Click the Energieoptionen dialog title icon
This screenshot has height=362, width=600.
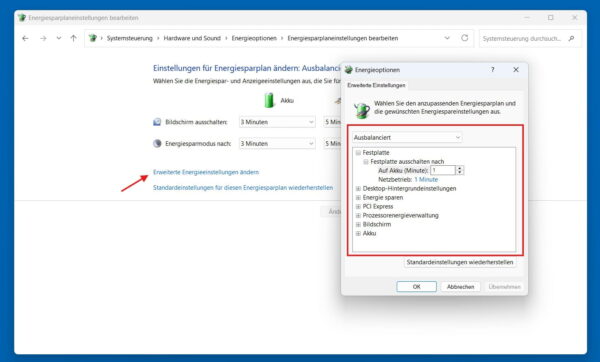pyautogui.click(x=349, y=70)
